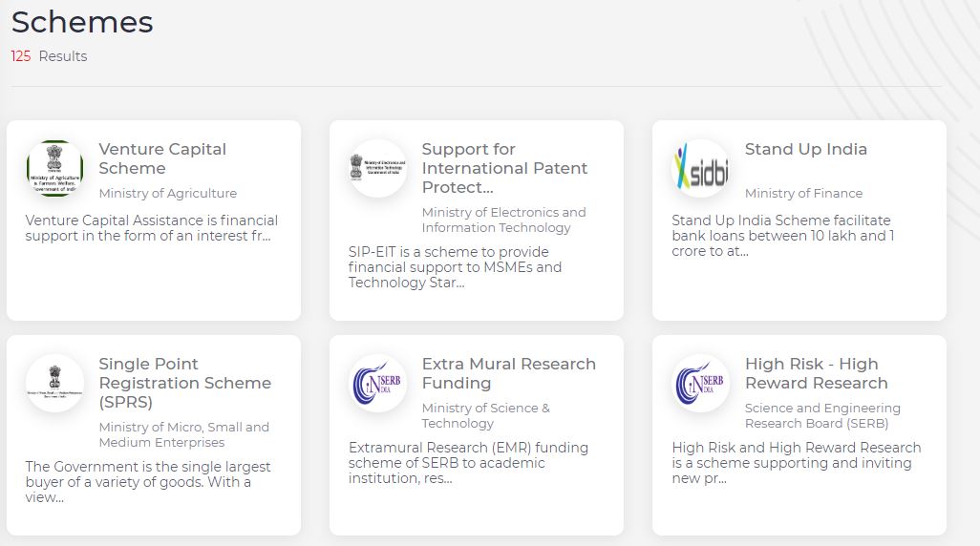Click the SIP-EIT scheme description text
This screenshot has width=980, height=546.
tap(455, 267)
